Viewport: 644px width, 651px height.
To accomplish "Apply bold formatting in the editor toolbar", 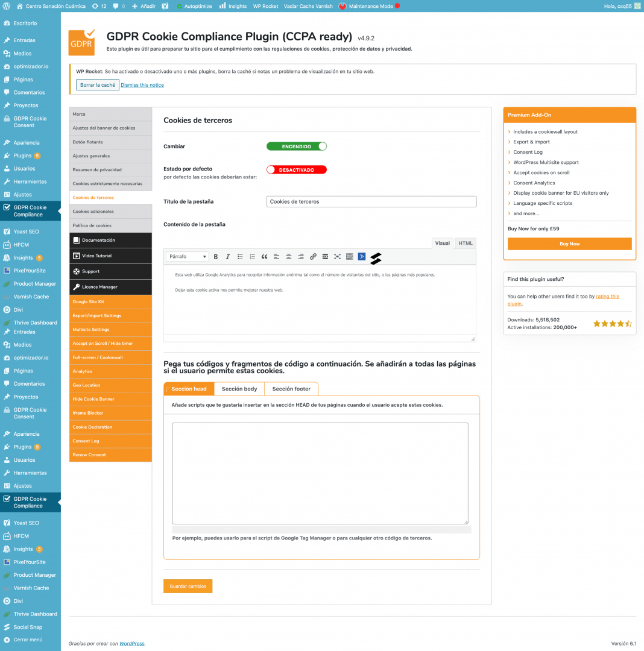I will point(215,257).
